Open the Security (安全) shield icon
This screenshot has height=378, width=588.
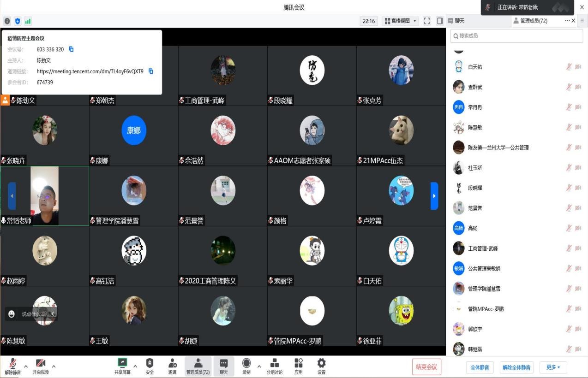click(150, 364)
